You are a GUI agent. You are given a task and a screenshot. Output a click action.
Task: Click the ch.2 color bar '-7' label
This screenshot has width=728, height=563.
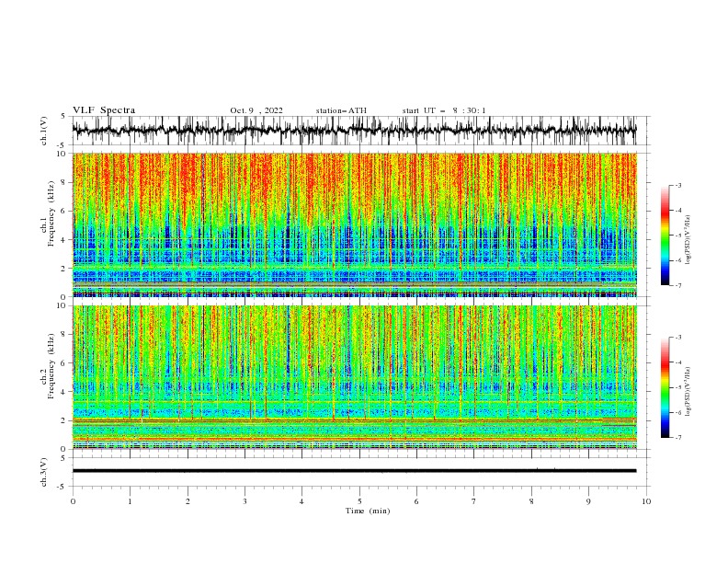click(678, 437)
